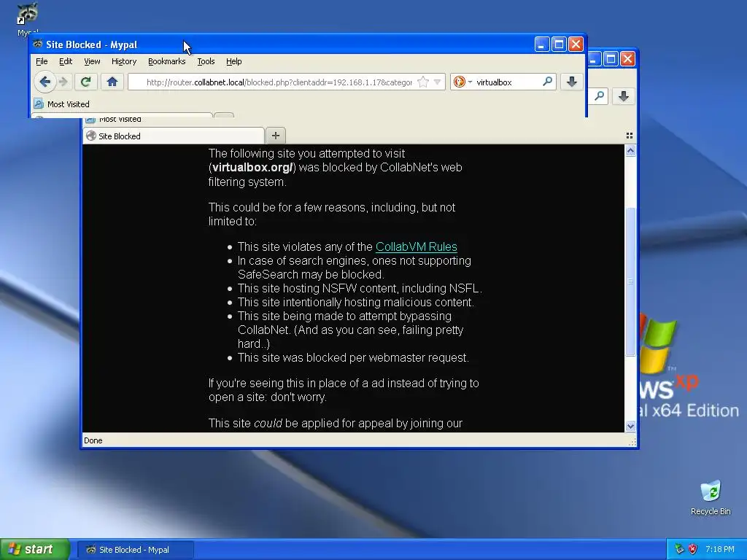Go back using the Back arrow button

(x=44, y=82)
